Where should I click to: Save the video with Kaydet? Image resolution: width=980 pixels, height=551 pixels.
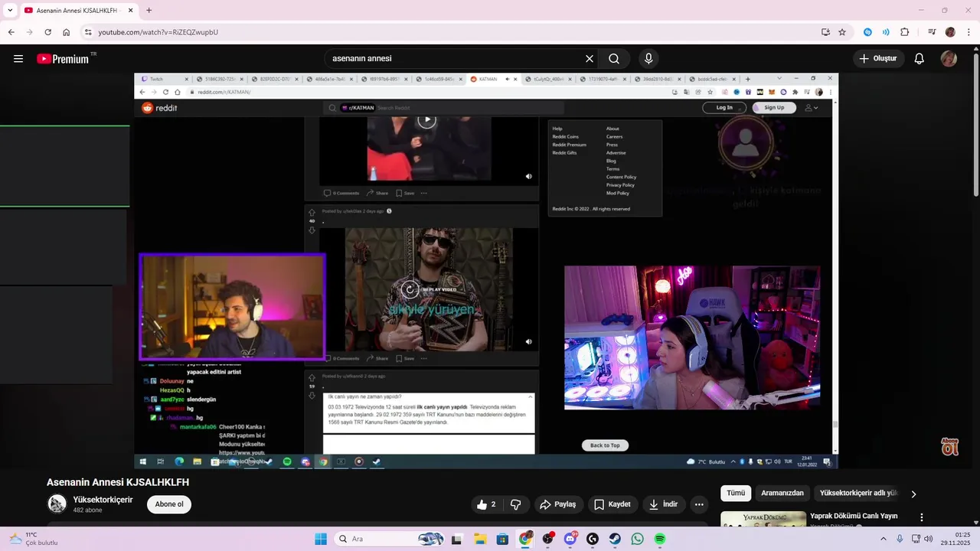[612, 504]
